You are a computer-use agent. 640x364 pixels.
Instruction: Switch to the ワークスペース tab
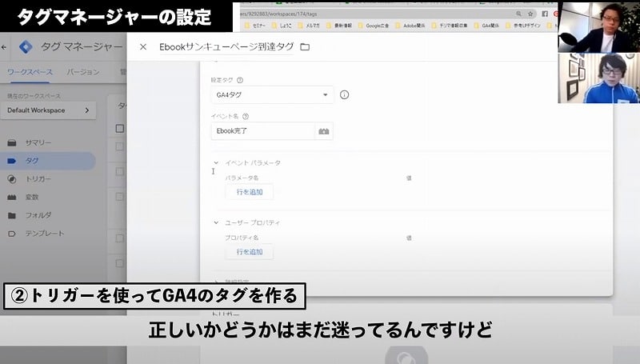click(30, 72)
